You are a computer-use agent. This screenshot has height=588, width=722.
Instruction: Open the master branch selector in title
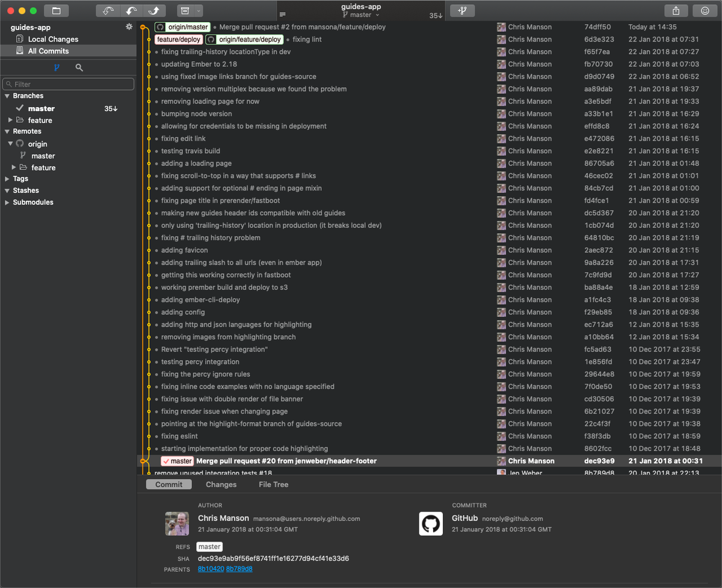click(361, 15)
